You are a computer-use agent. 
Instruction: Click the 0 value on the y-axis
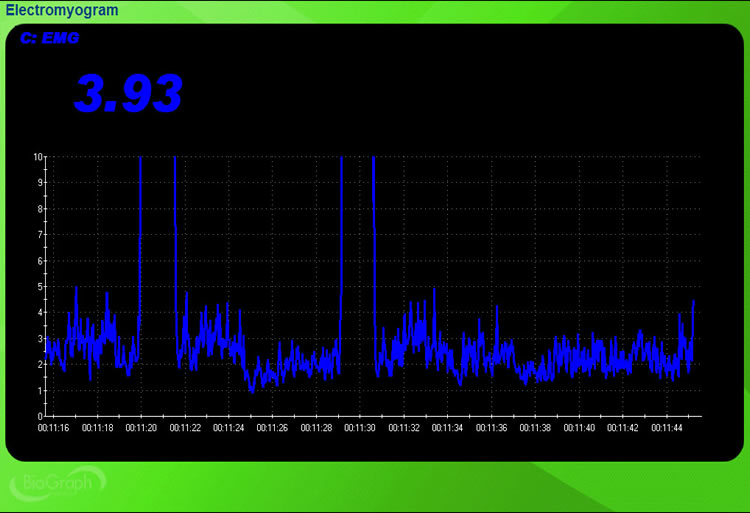[x=38, y=416]
